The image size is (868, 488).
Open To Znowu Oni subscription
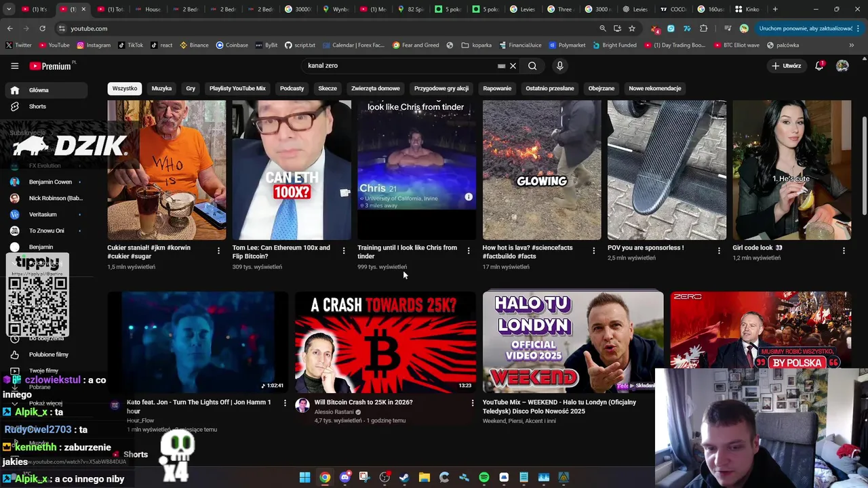(x=46, y=230)
